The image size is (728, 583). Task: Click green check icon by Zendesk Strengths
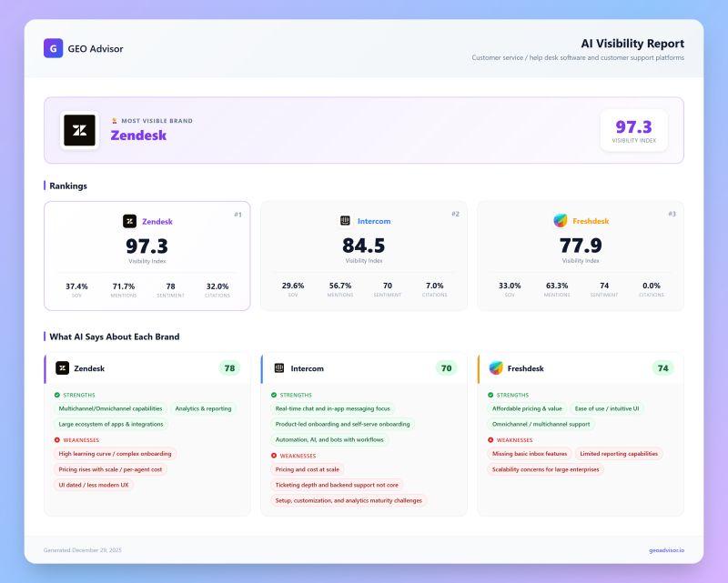[57, 395]
